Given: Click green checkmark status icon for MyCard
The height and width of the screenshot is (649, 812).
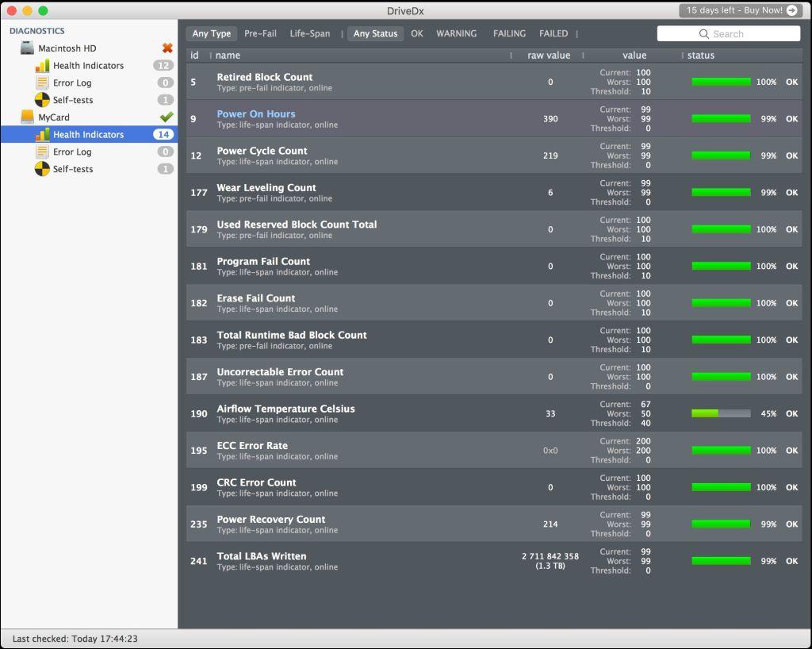Looking at the screenshot, I should [x=167, y=117].
